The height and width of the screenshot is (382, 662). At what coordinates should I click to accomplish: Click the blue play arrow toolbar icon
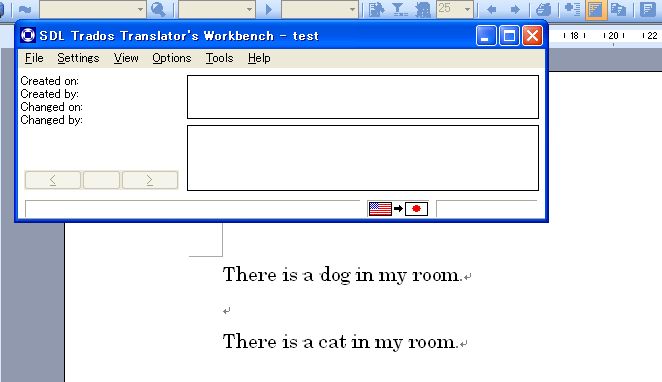[x=269, y=9]
